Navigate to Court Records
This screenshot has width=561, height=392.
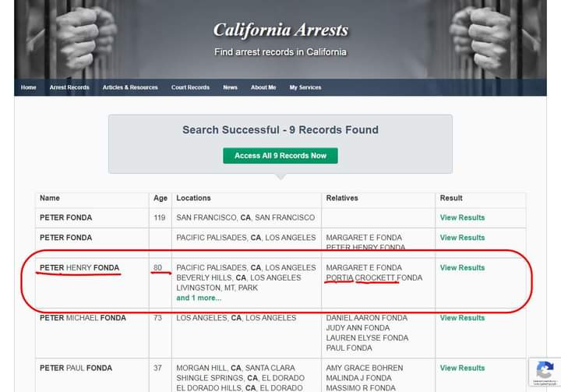click(x=190, y=87)
